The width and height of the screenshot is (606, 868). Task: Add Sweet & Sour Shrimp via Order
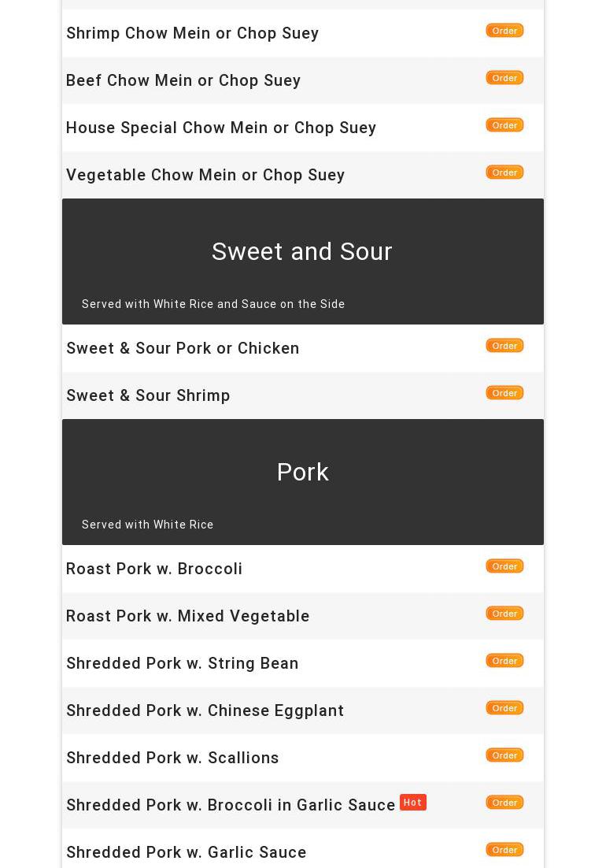pyautogui.click(x=504, y=393)
